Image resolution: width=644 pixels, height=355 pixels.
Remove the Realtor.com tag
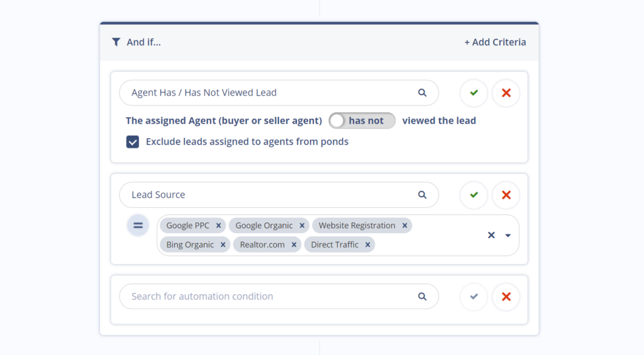tap(294, 245)
